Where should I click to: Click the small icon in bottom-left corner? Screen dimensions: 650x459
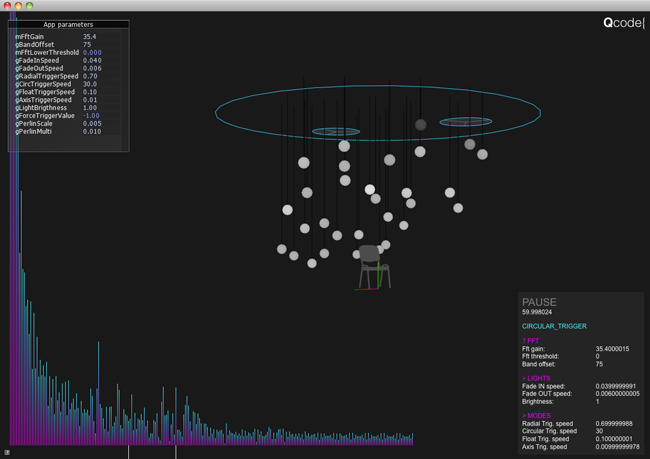click(7, 452)
